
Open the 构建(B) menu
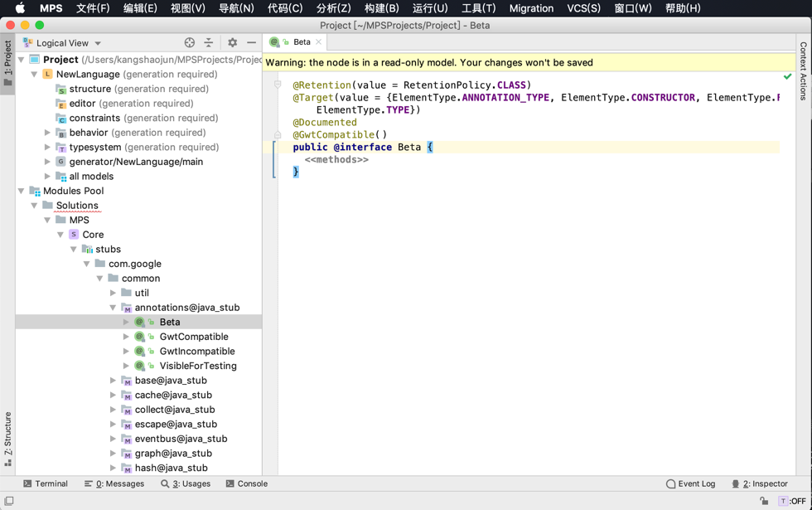pyautogui.click(x=383, y=8)
